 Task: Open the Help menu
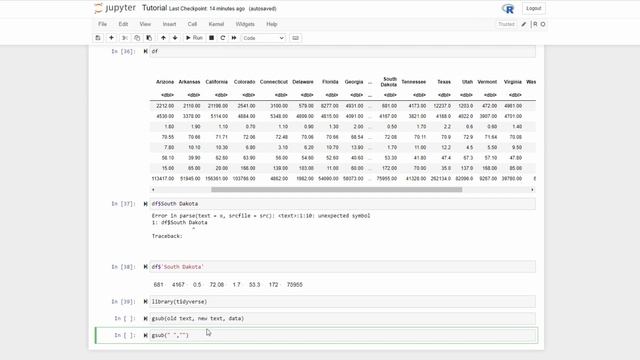coord(272,24)
